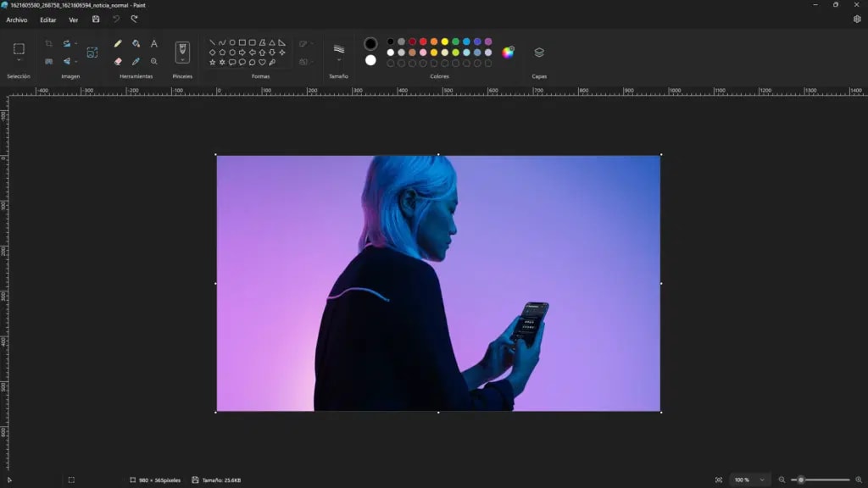Select the Eraser tool
This screenshot has height=488, width=868.
click(118, 61)
